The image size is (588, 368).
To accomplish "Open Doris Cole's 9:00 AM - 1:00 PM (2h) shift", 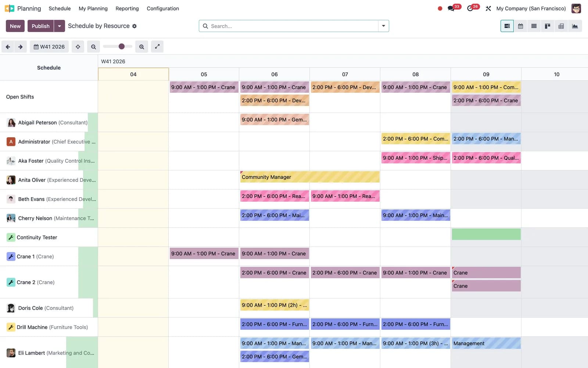I will pos(275,305).
